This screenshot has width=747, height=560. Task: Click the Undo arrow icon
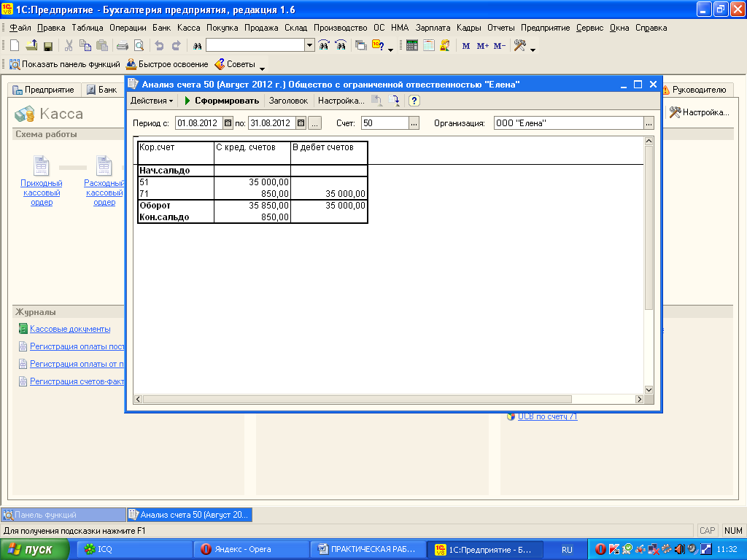click(x=160, y=46)
